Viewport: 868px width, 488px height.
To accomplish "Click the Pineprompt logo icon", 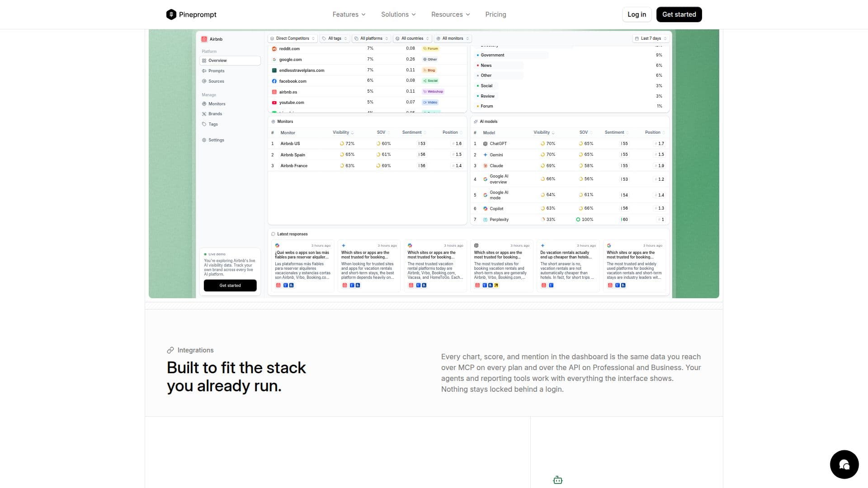I will point(171,14).
